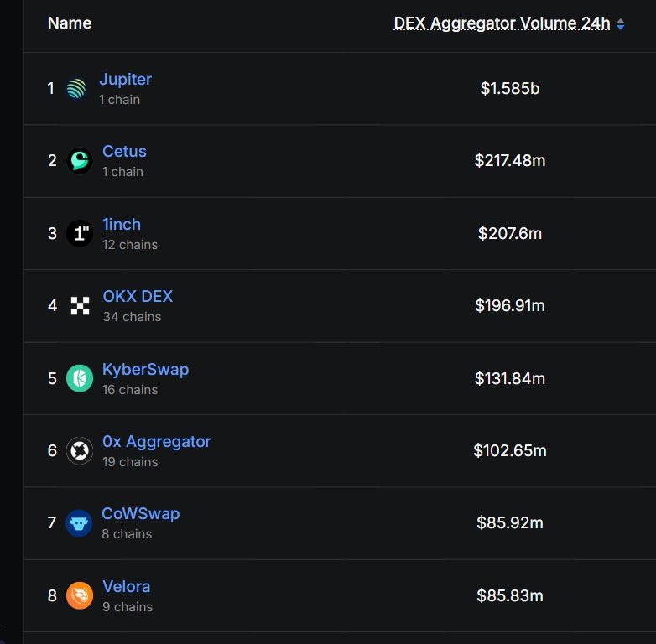
Task: Click the Cetus logo icon
Action: click(x=80, y=161)
